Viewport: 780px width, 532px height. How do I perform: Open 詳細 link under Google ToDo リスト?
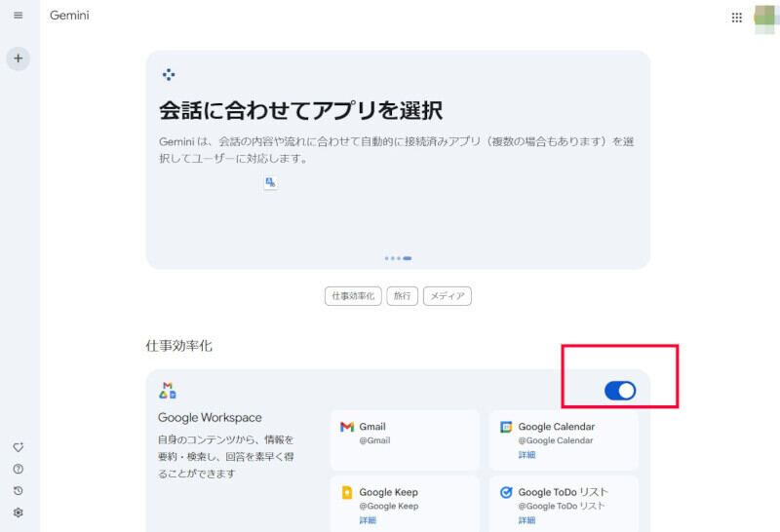point(526,520)
